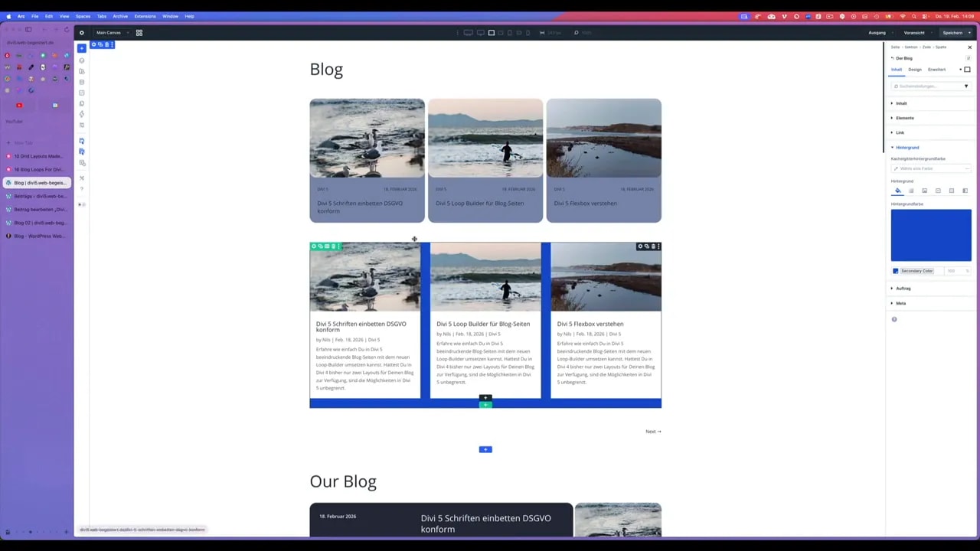The width and height of the screenshot is (980, 551).
Task: Switch to desktop preview mode icon
Action: pyautogui.click(x=467, y=32)
